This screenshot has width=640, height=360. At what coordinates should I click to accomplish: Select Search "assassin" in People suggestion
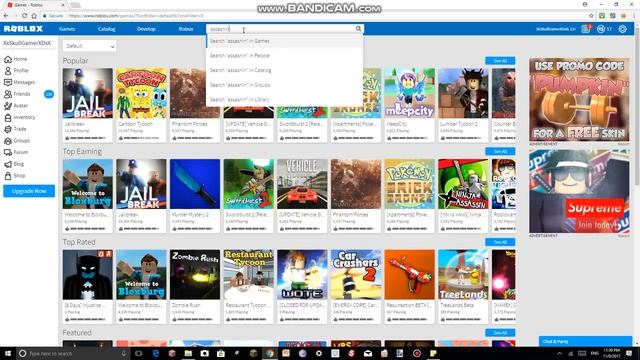(x=284, y=56)
